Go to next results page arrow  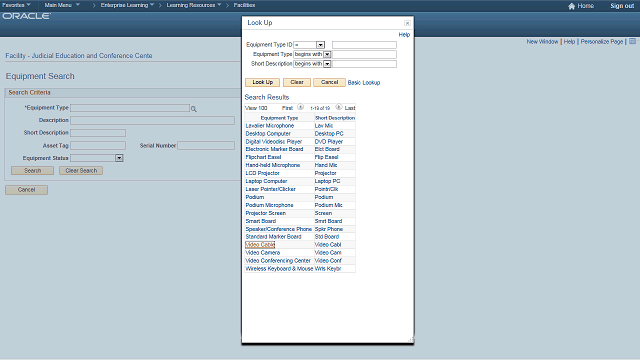point(338,107)
